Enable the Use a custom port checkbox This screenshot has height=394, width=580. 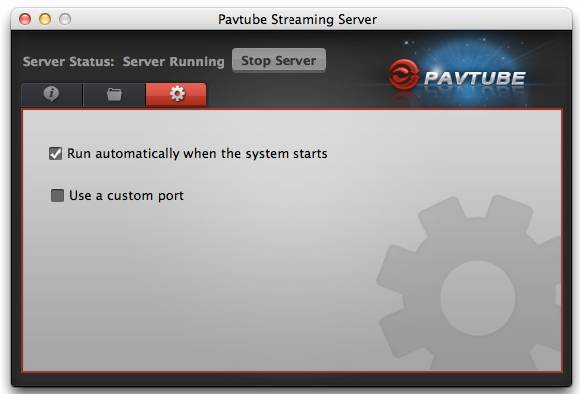57,195
